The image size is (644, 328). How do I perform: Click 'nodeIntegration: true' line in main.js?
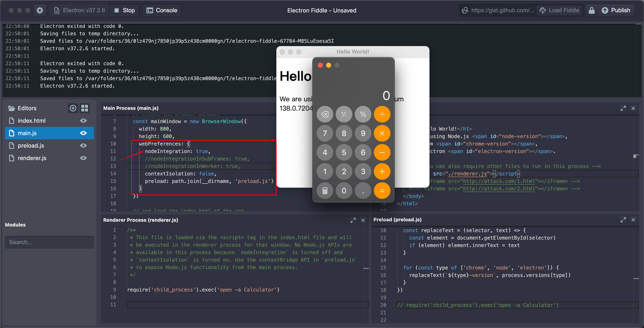tap(178, 151)
